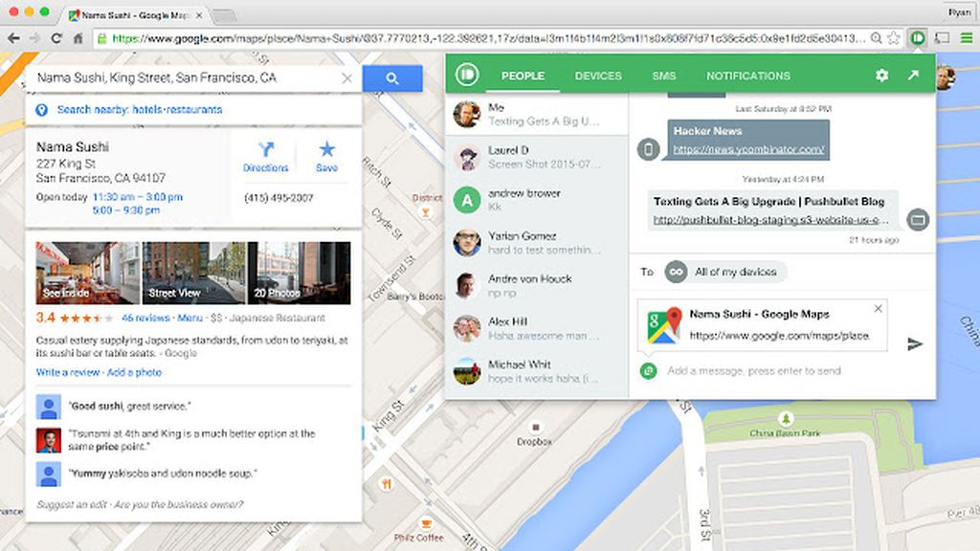The width and height of the screenshot is (980, 551).
Task: Select andrew brower conversation
Action: (536, 200)
